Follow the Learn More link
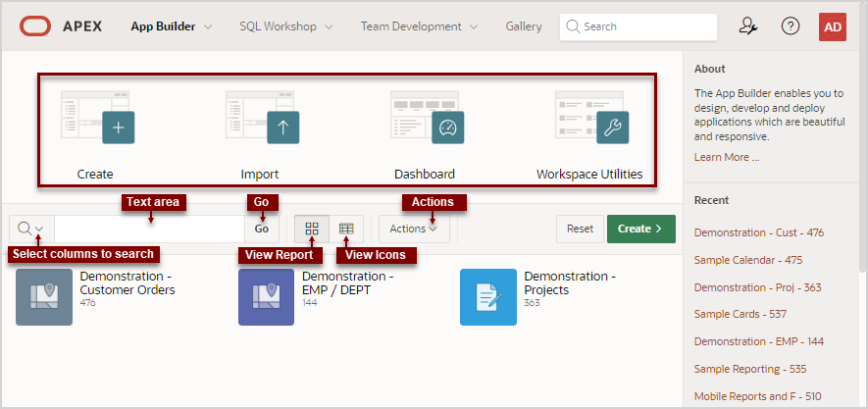868x409 pixels. pyautogui.click(x=727, y=157)
